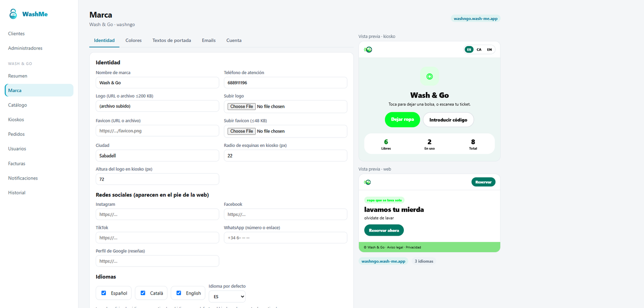Go to Usuarios in the sidebar
The height and width of the screenshot is (308, 644).
coord(39,149)
